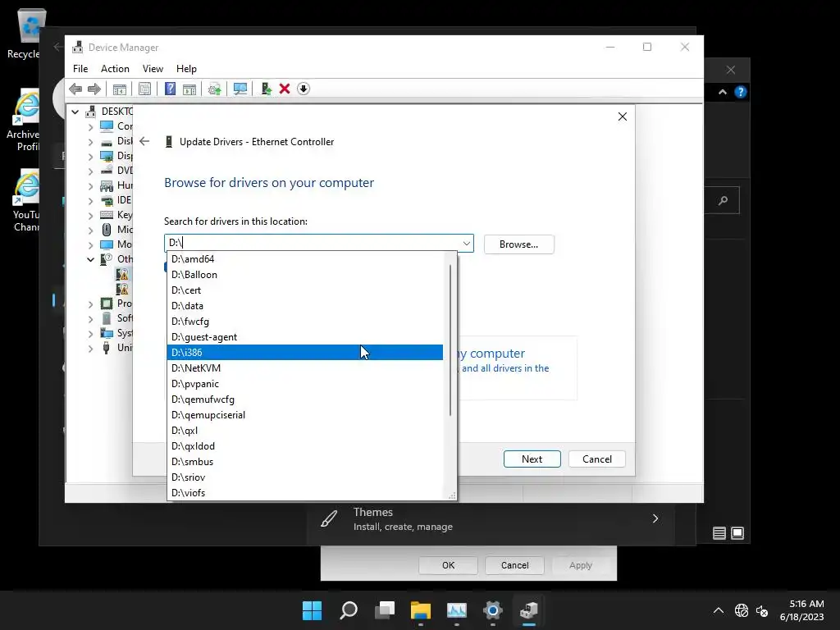Switch to details view icon in background window

coord(719,533)
